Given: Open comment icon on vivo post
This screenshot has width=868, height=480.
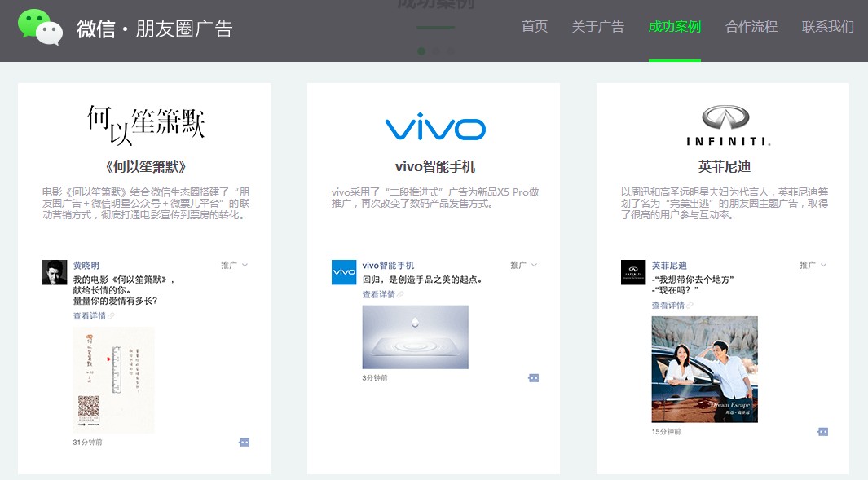Looking at the screenshot, I should pos(533,378).
